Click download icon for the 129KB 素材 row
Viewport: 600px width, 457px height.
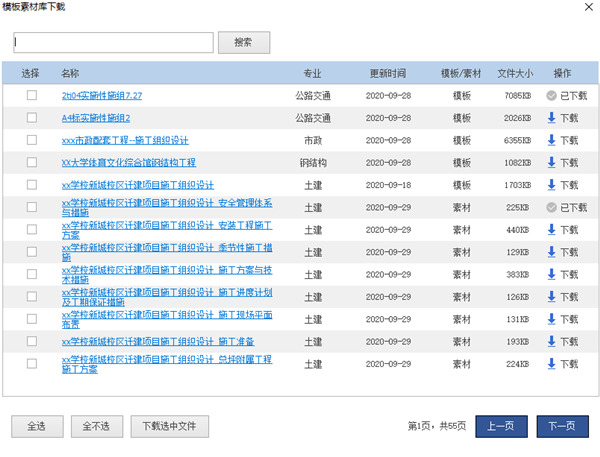tap(551, 252)
